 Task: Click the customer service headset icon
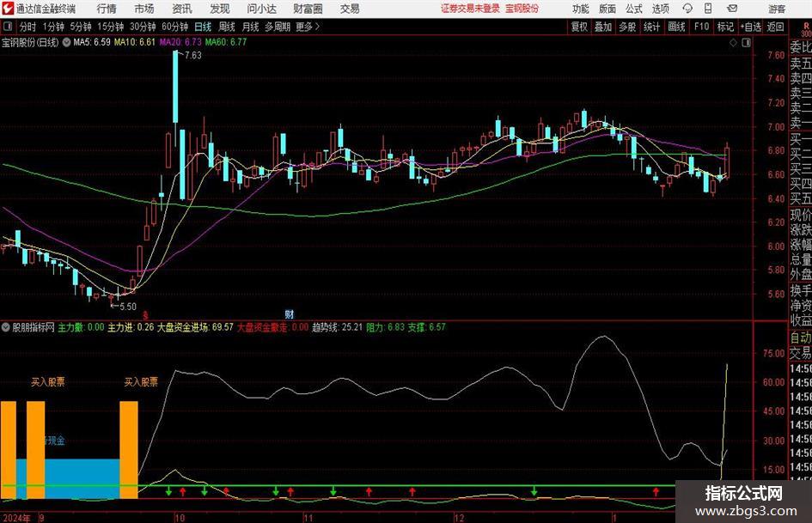687,9
